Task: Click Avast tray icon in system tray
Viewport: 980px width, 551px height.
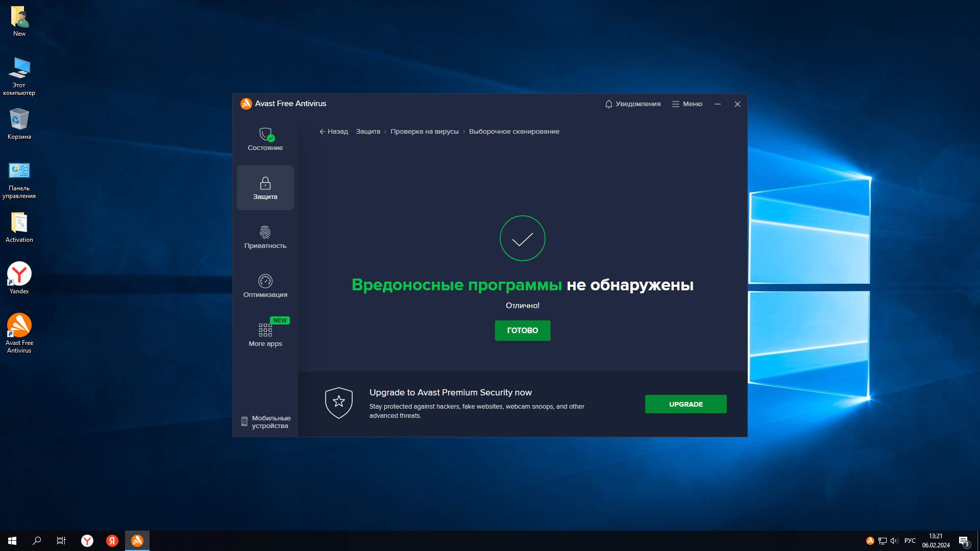Action: [x=870, y=541]
